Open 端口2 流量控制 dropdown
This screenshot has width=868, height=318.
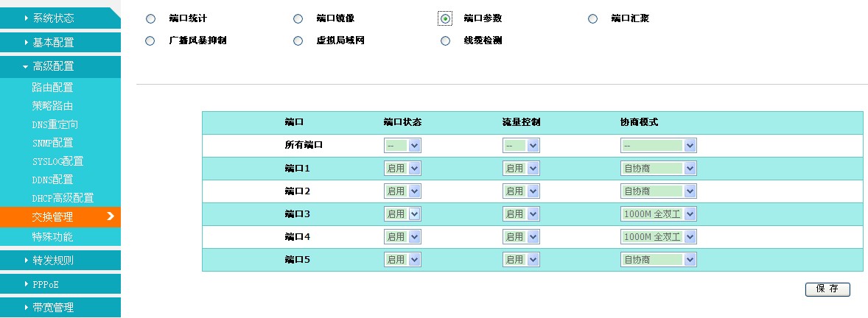click(x=521, y=191)
